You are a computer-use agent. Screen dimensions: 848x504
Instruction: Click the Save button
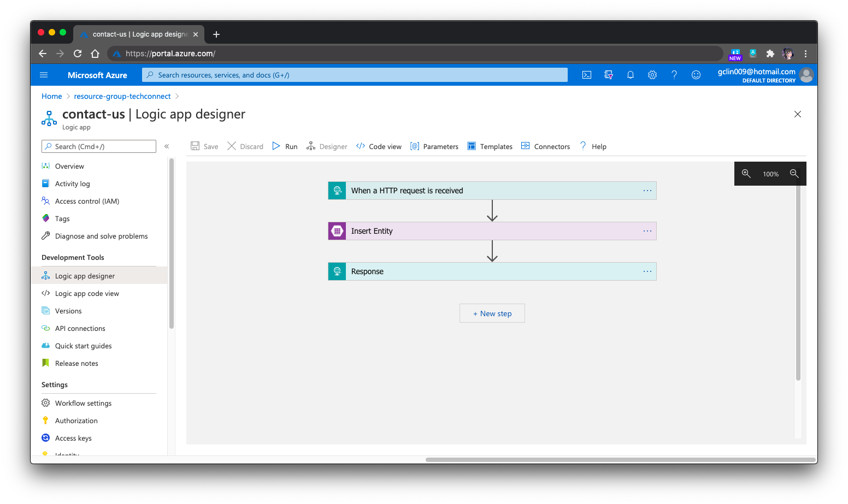click(x=204, y=146)
